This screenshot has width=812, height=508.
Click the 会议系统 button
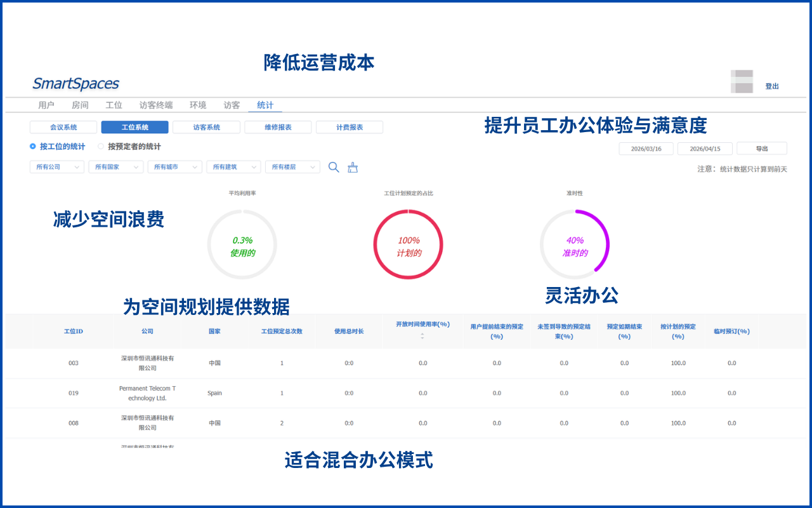click(x=63, y=128)
